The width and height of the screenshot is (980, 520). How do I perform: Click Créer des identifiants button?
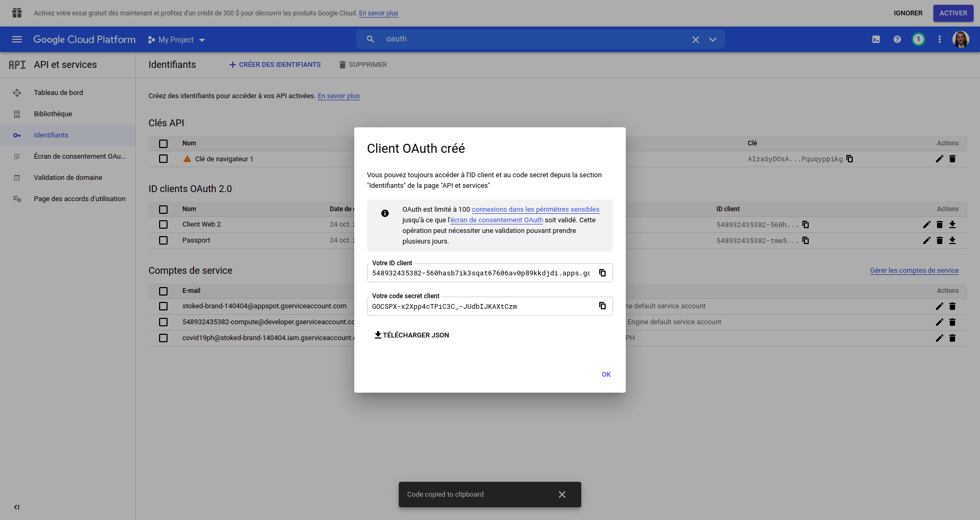275,65
